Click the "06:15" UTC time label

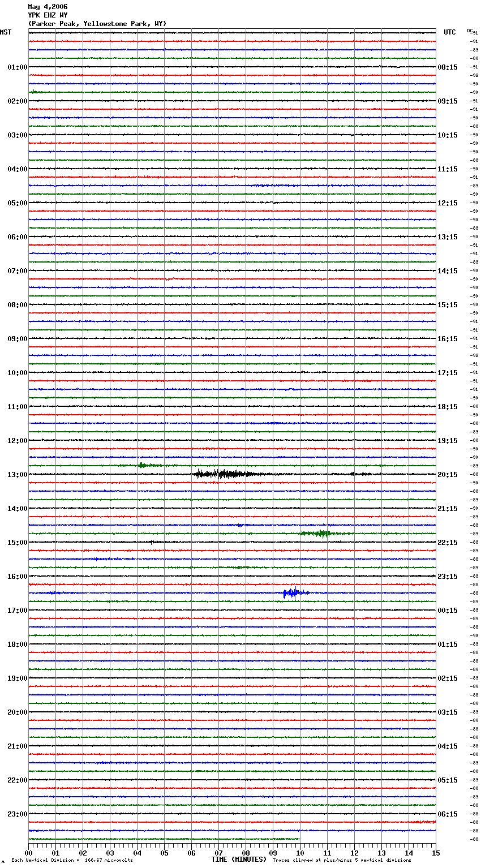(x=448, y=814)
